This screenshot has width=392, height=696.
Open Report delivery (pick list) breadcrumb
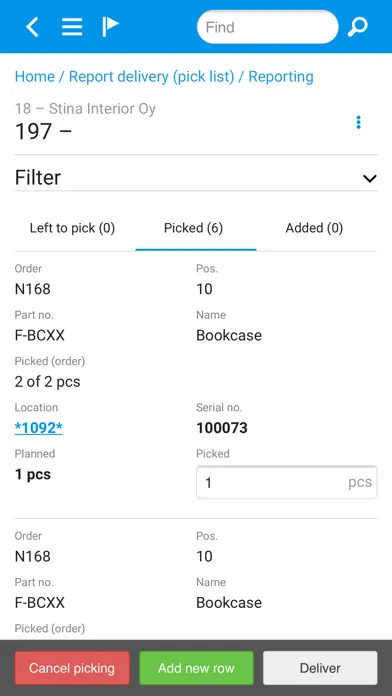[151, 76]
